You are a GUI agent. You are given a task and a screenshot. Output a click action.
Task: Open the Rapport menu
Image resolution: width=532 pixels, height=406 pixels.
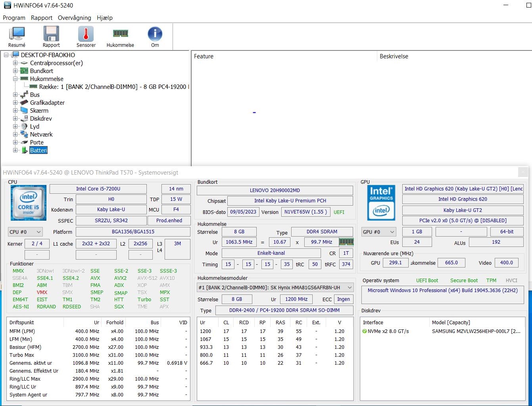pyautogui.click(x=42, y=18)
